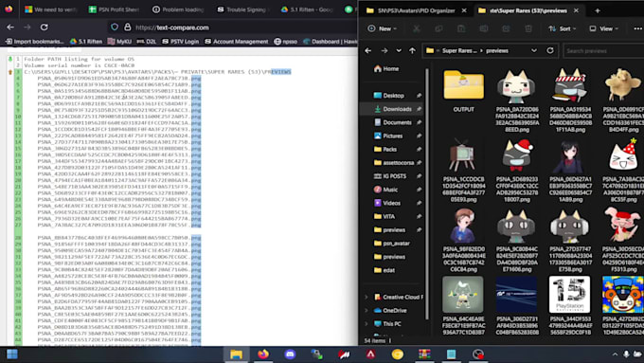Open the MyKU bookmark
This screenshot has height=363, width=644.
point(119,41)
